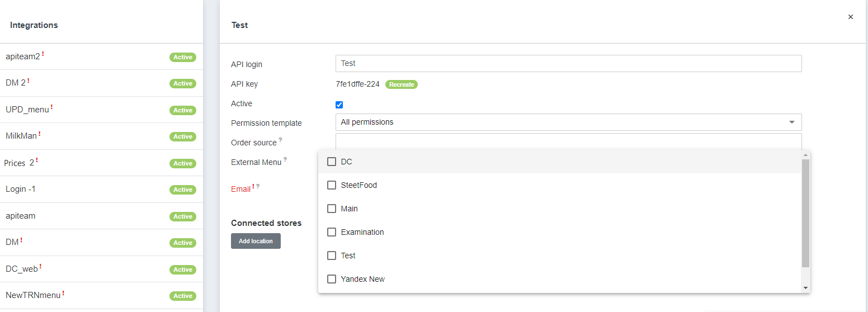Image resolution: width=868 pixels, height=312 pixels.
Task: Click the Add location button
Action: coord(256,241)
